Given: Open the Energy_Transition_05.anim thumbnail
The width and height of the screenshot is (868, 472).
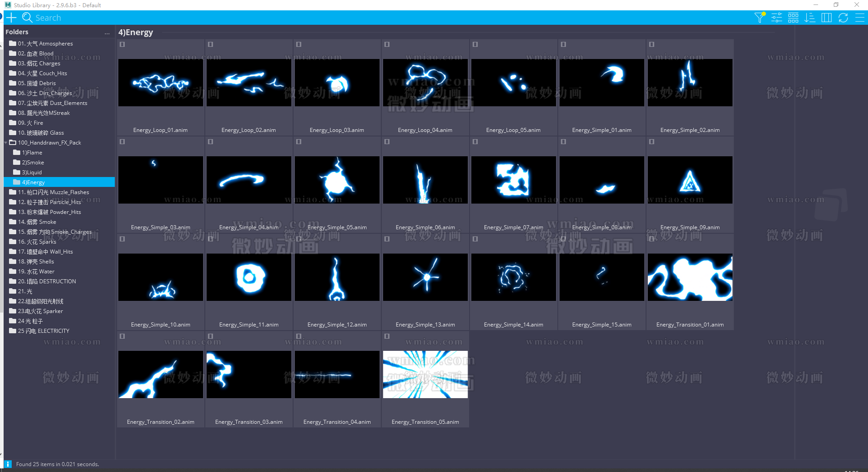Looking at the screenshot, I should [425, 374].
